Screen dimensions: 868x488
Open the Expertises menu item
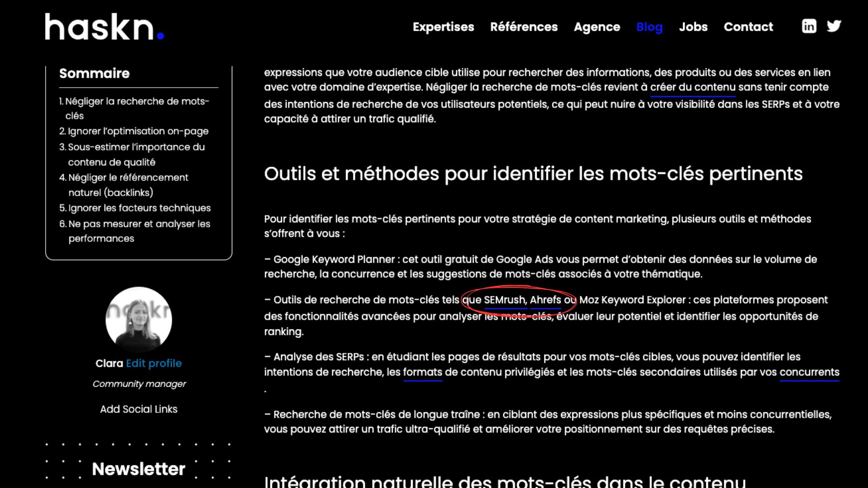(x=443, y=26)
